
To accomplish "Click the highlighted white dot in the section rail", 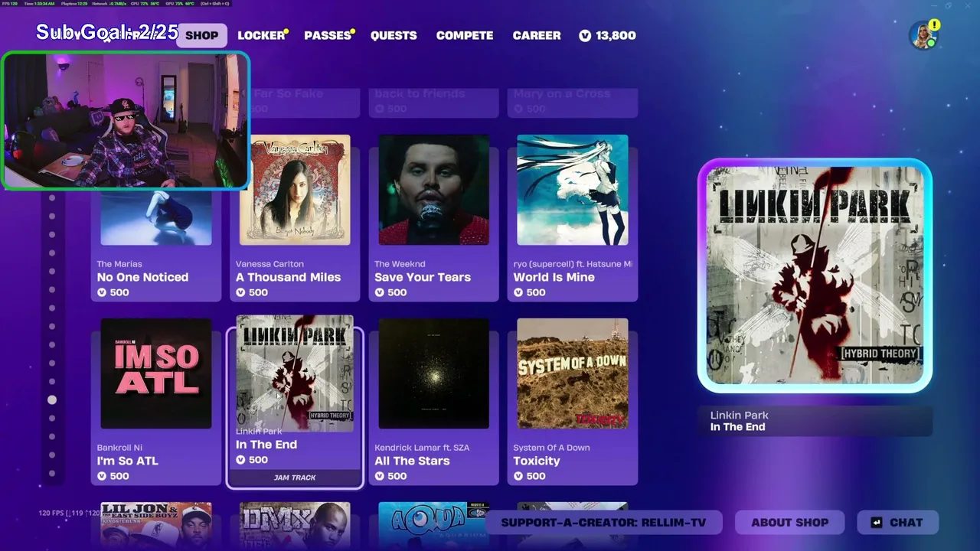I will pyautogui.click(x=52, y=399).
